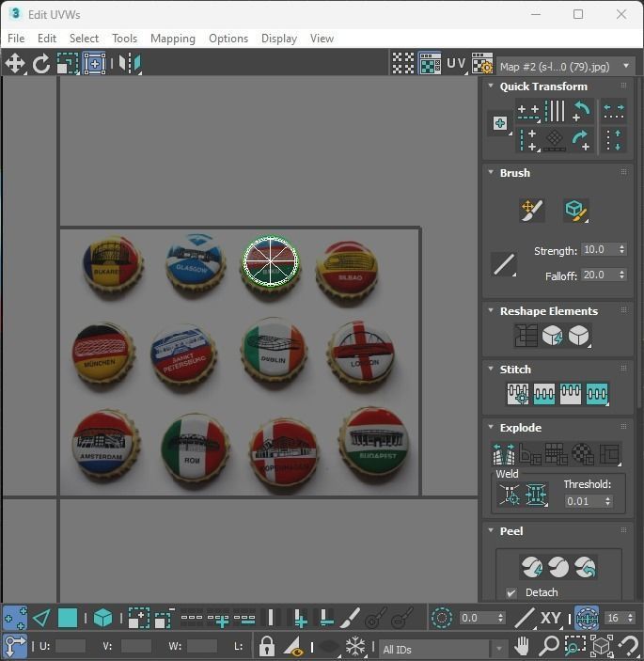Enable Polygon sub-object mode
The image size is (644, 661).
click(x=68, y=618)
